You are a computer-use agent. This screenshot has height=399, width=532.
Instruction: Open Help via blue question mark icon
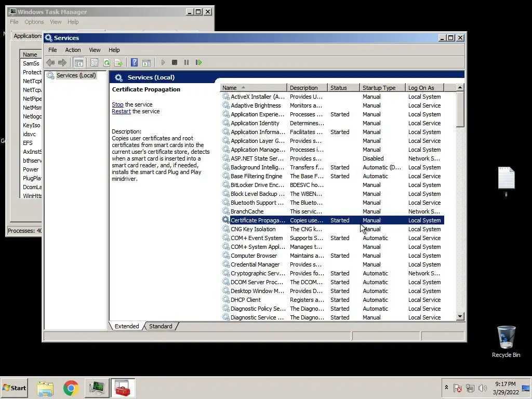click(135, 62)
